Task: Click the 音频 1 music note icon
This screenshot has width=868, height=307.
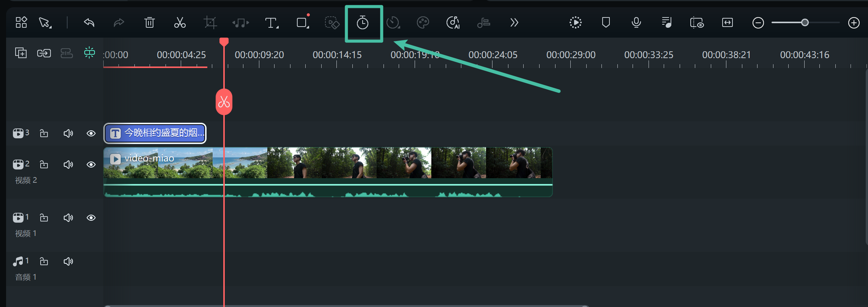Action: point(18,261)
